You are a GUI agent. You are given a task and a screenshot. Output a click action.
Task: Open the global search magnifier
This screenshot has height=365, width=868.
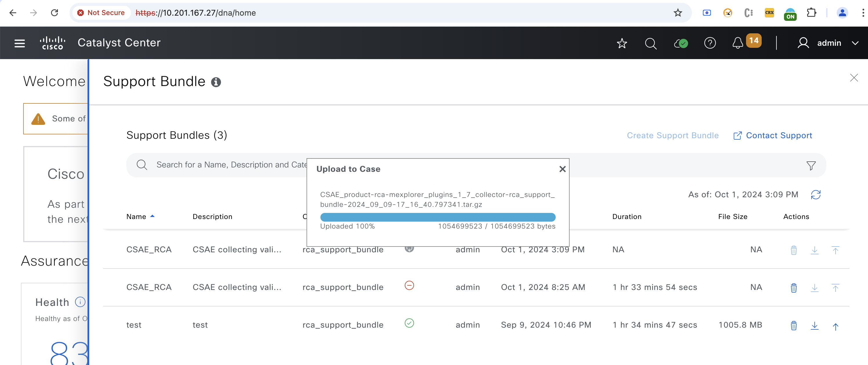pyautogui.click(x=650, y=43)
